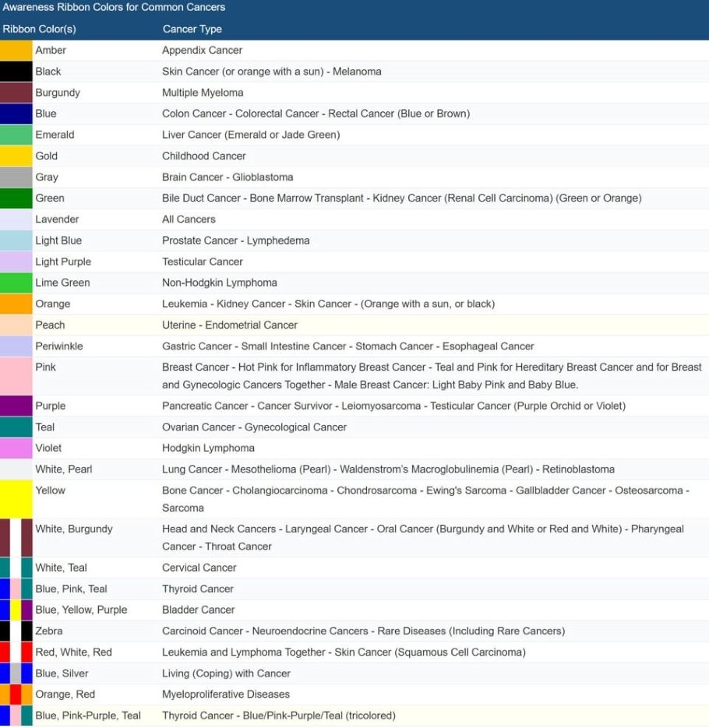The image size is (709, 728).
Task: Click the red-white-red swatch for Squamous Cell Carcinoma
Action: [x=17, y=652]
